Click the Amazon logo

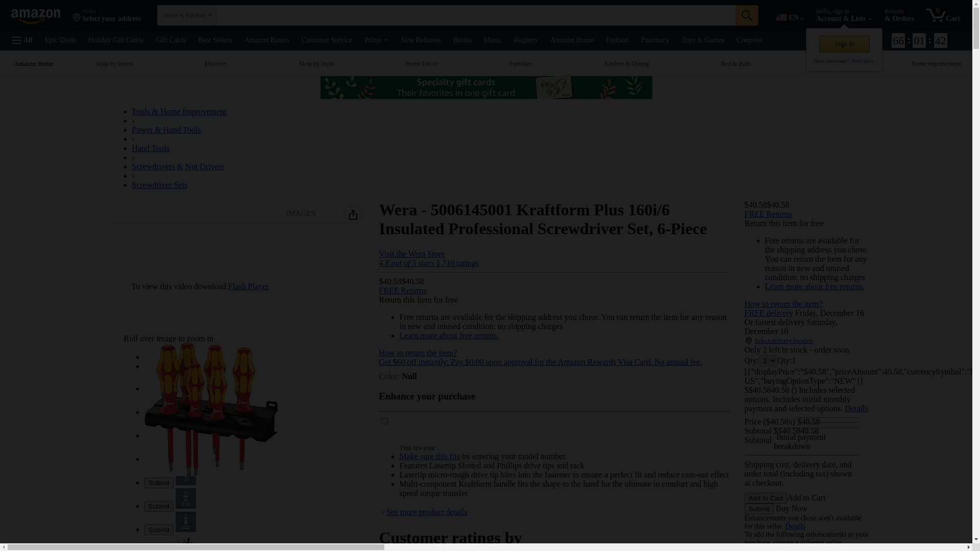pyautogui.click(x=36, y=16)
